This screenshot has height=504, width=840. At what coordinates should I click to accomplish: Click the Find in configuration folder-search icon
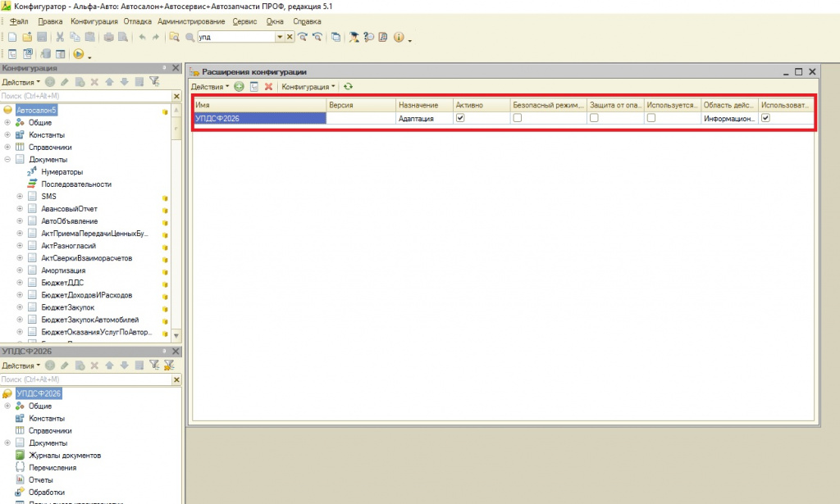click(x=174, y=37)
